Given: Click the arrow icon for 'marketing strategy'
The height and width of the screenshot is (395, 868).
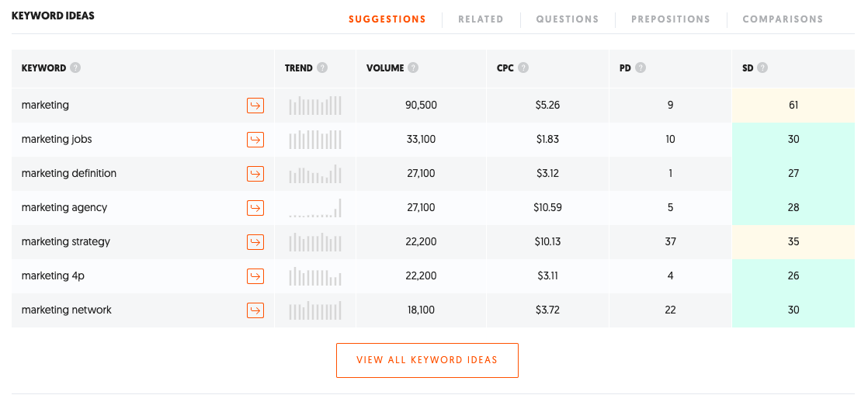Looking at the screenshot, I should pyautogui.click(x=255, y=242).
